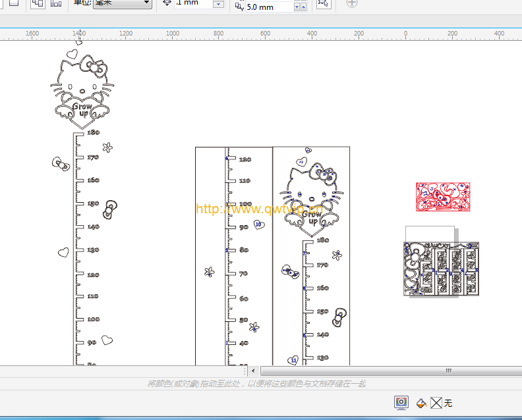This screenshot has width=522, height=420.
Task: Toggle the Treat as filled icon
Action: (323, 3)
